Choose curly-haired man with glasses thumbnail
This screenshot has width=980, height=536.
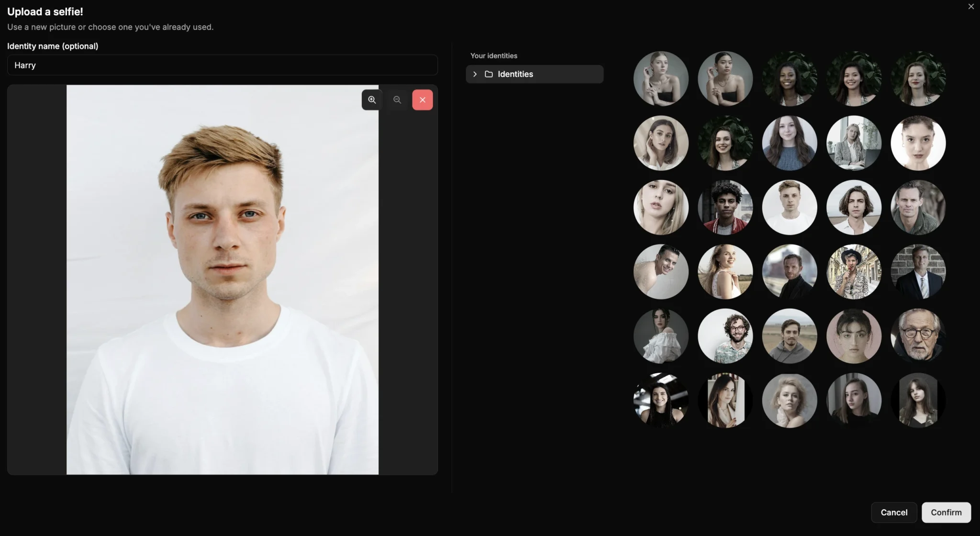coord(725,336)
